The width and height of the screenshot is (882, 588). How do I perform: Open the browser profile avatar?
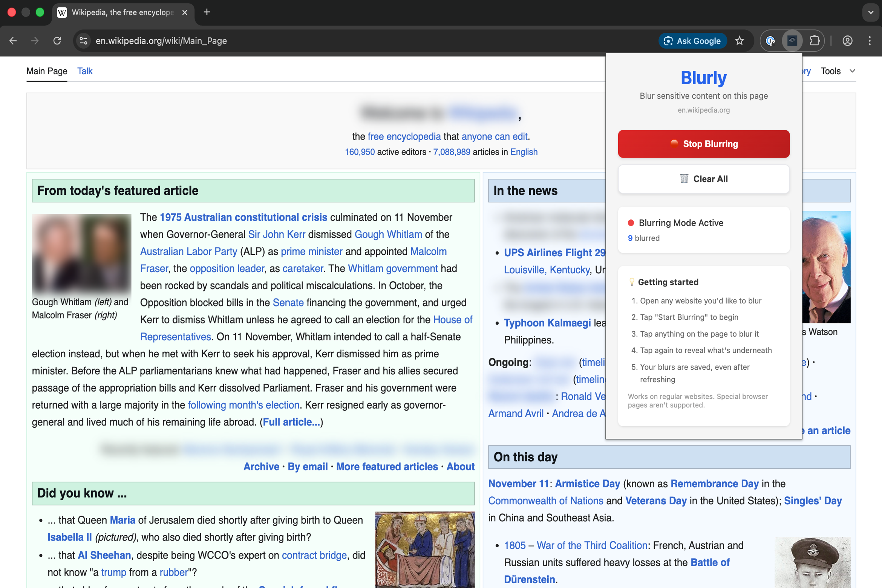click(x=847, y=41)
